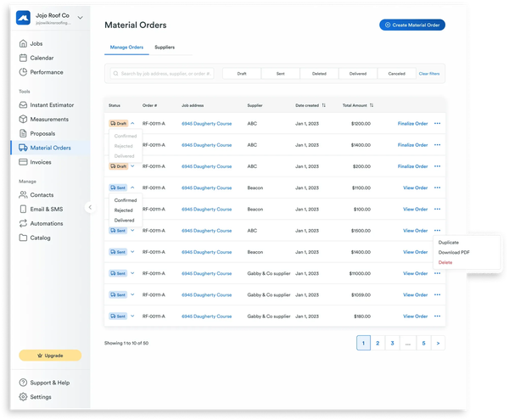The height and width of the screenshot is (420, 509).
Task: Open Jobs from the sidebar
Action: tap(36, 43)
